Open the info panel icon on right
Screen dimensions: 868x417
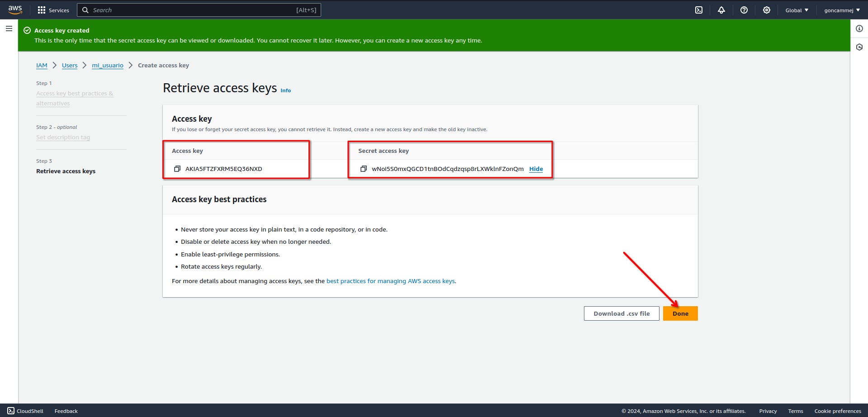[859, 28]
